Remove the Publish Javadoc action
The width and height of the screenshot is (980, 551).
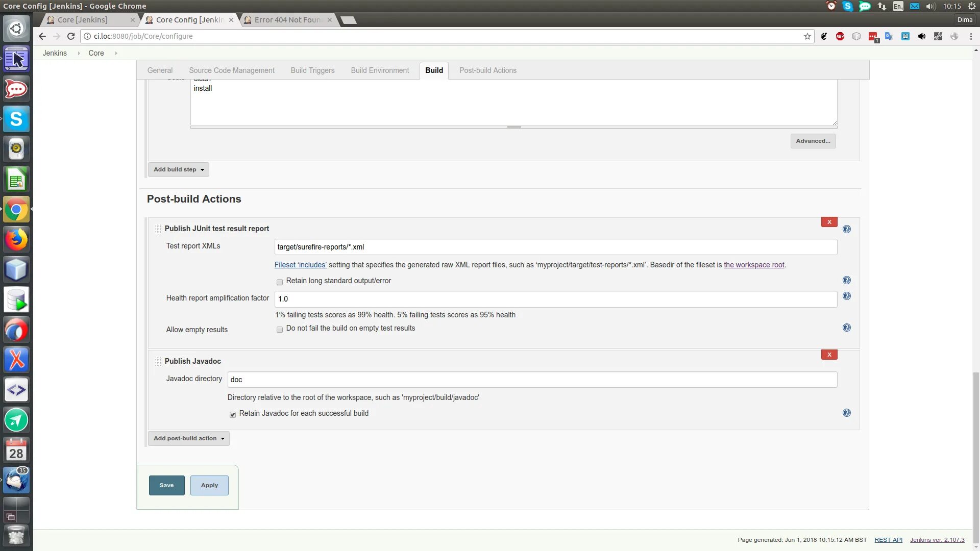[x=829, y=355]
